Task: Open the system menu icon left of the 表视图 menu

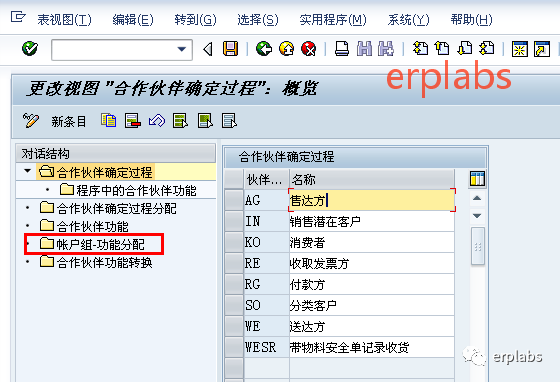Action: coord(18,17)
